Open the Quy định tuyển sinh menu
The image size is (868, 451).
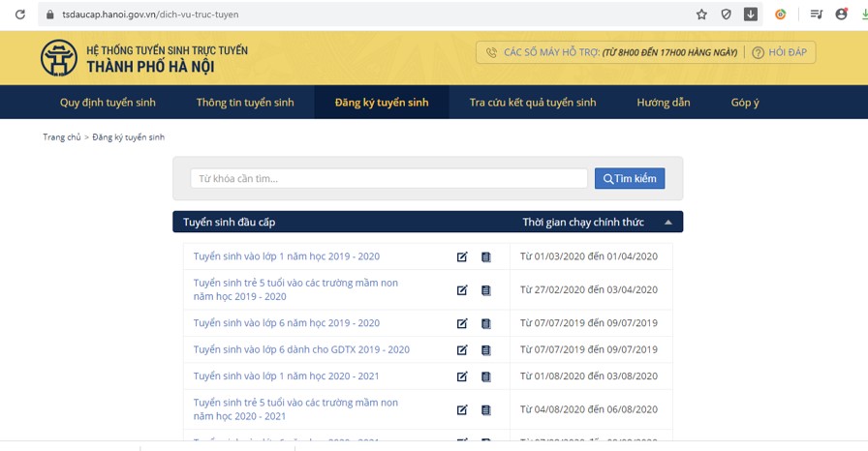[108, 103]
